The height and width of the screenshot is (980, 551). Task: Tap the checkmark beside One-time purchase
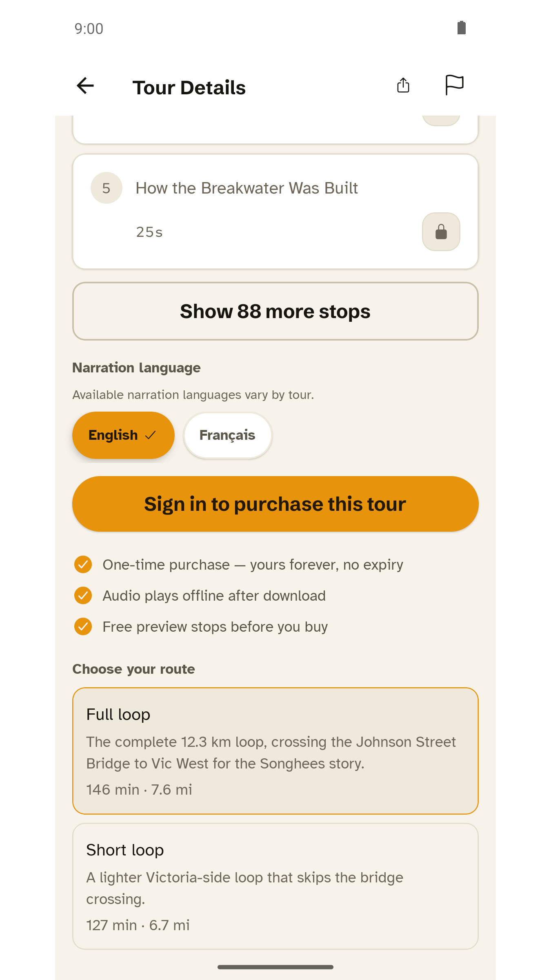[83, 564]
